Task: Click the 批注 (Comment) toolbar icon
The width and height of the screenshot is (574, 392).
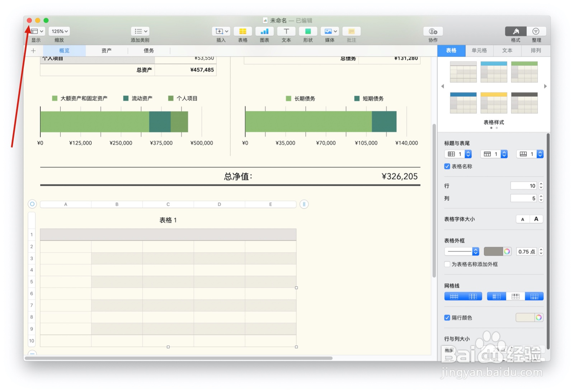Action: pyautogui.click(x=352, y=32)
